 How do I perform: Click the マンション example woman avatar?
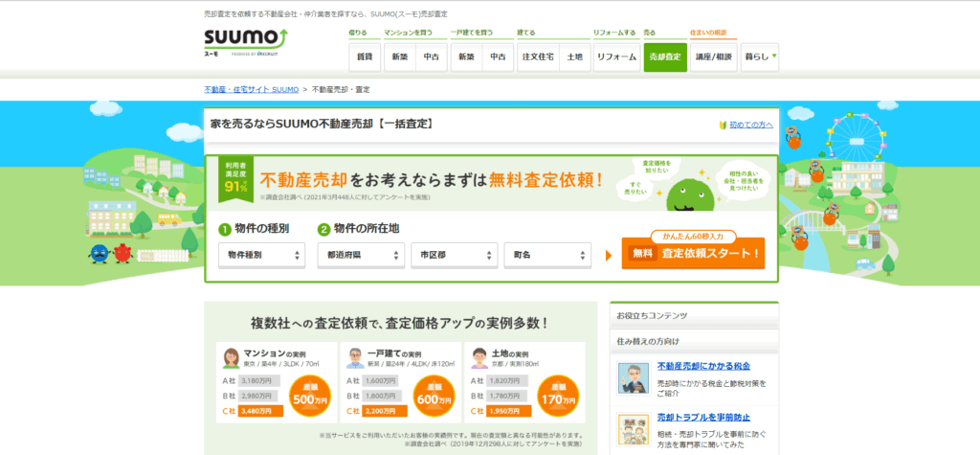[231, 358]
